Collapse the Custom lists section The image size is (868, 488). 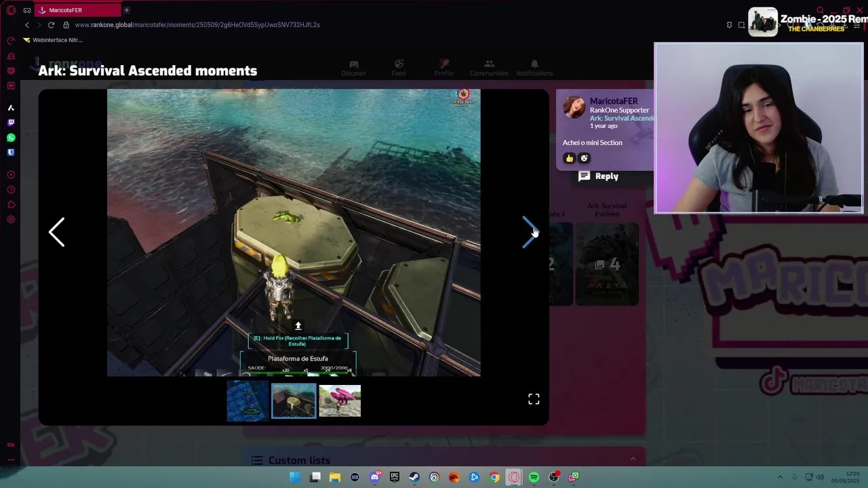(633, 459)
